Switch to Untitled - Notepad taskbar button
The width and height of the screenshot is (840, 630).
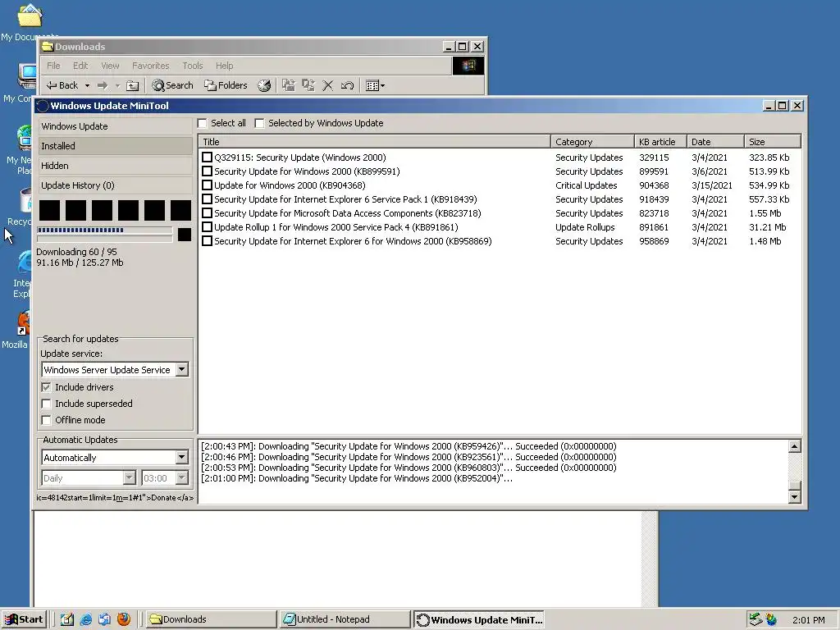345,619
